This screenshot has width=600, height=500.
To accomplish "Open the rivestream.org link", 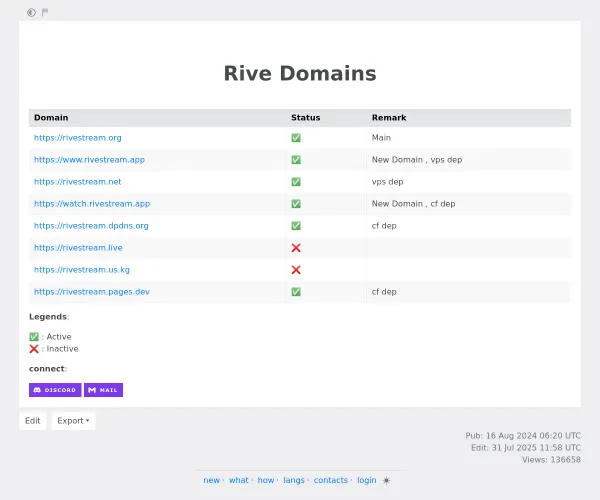I will [77, 138].
